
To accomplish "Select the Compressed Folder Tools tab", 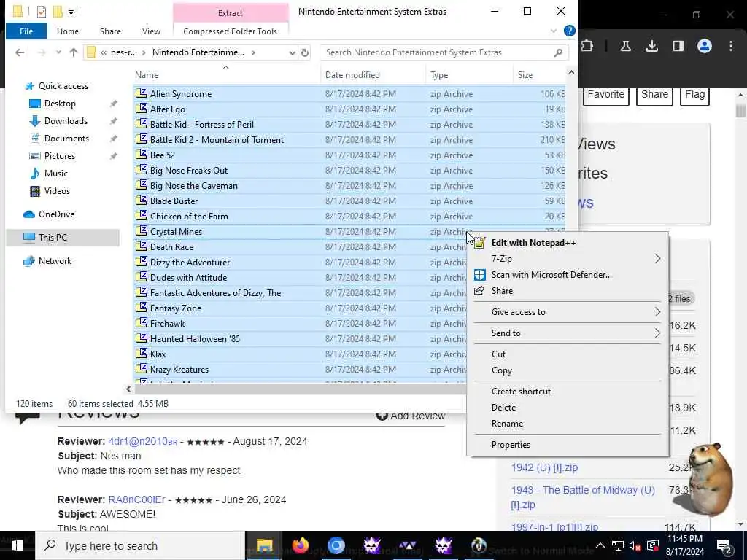I will 230,31.
